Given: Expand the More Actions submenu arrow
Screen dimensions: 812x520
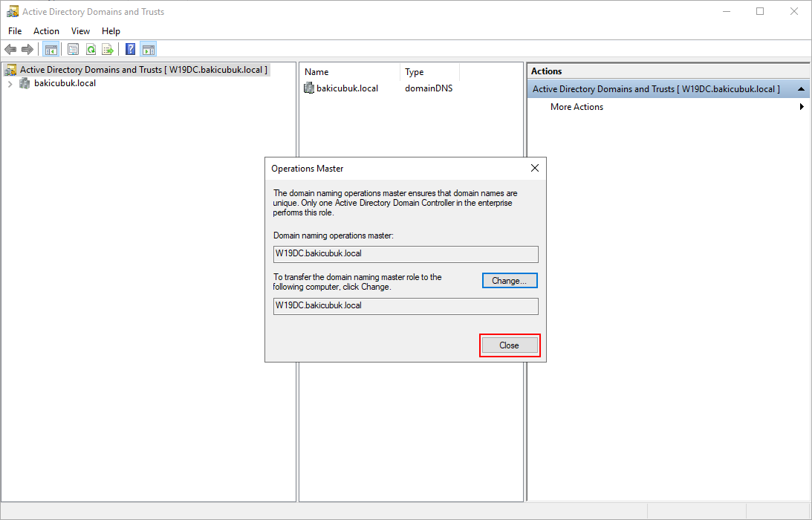Looking at the screenshot, I should pos(802,107).
